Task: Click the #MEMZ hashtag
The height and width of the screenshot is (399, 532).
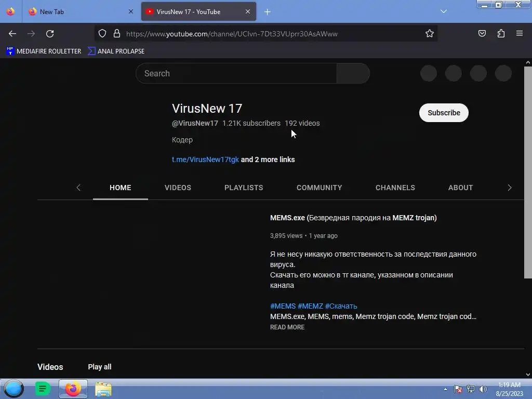Action: click(x=311, y=306)
